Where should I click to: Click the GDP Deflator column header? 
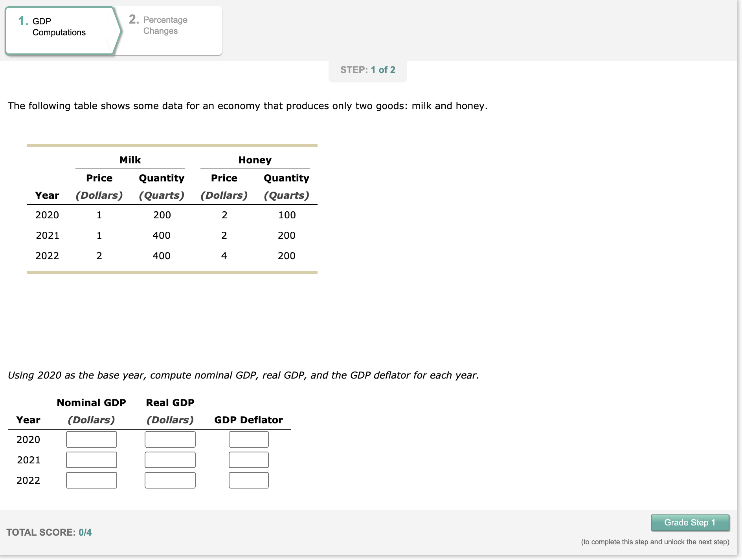click(248, 419)
